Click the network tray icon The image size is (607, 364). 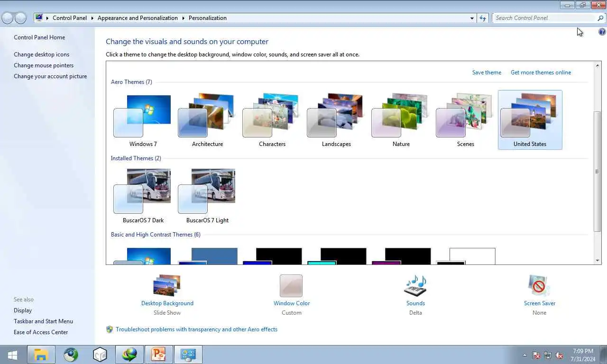(x=548, y=355)
